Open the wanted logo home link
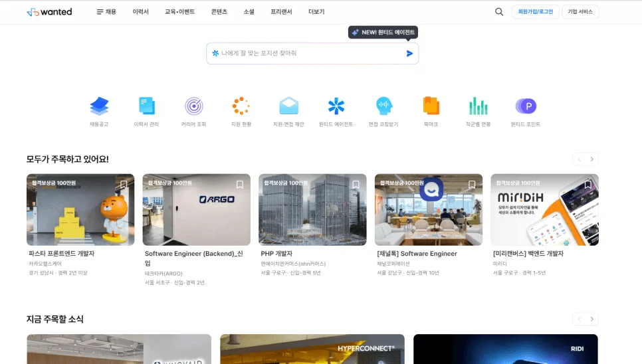This screenshot has width=642, height=364. (49, 12)
